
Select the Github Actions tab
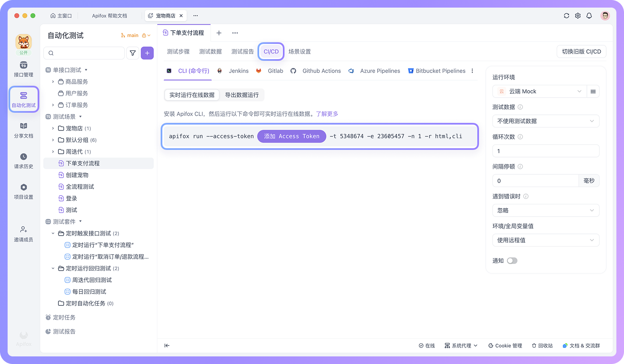tap(321, 71)
